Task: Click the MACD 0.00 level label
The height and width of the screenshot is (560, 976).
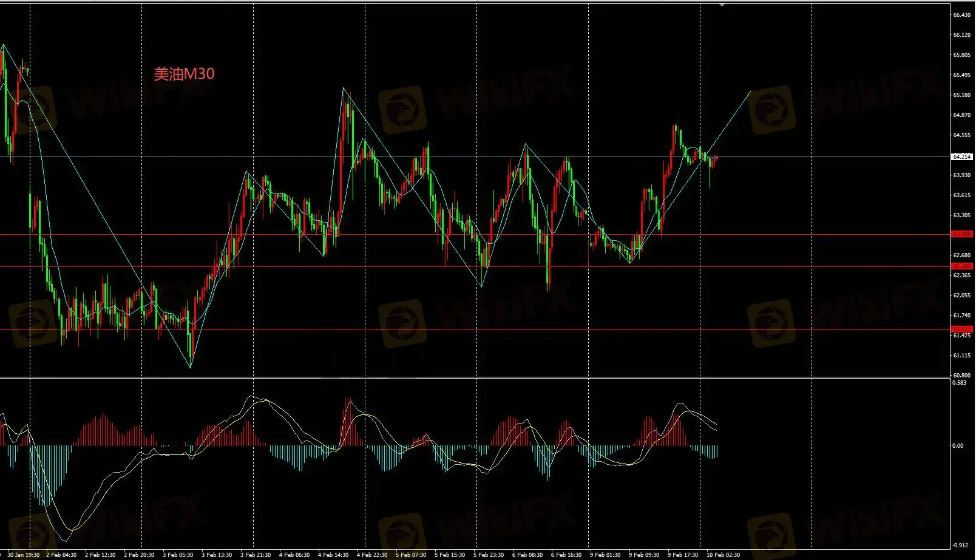Action: (x=958, y=446)
